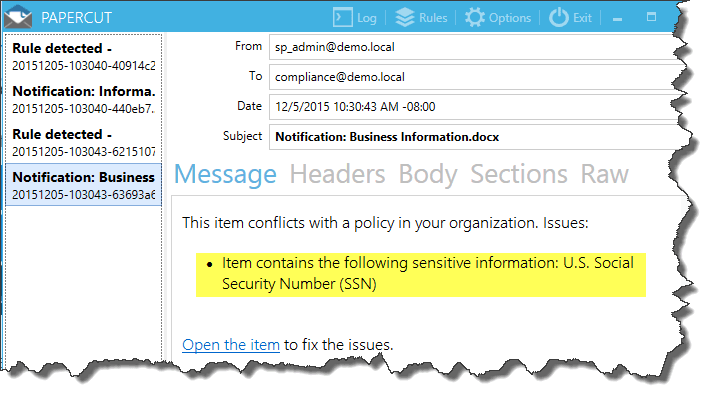Screen dimensions: 714x399
Task: Switch to the Message tab
Action: click(225, 174)
